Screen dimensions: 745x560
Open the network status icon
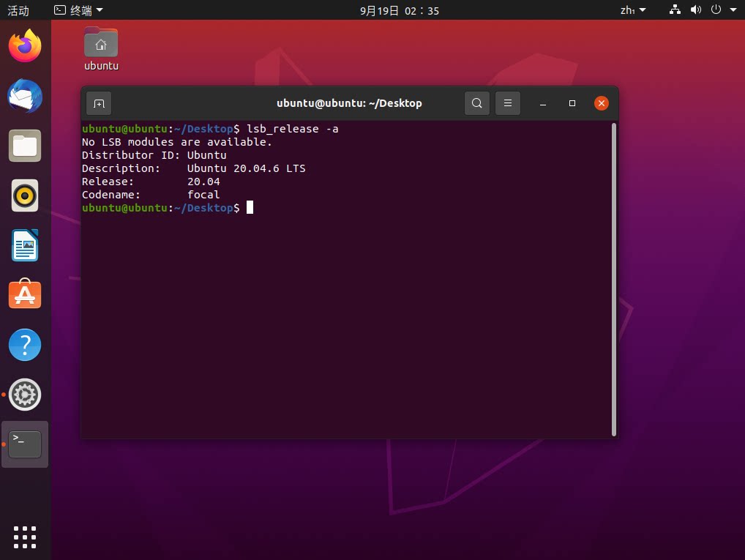coord(675,10)
